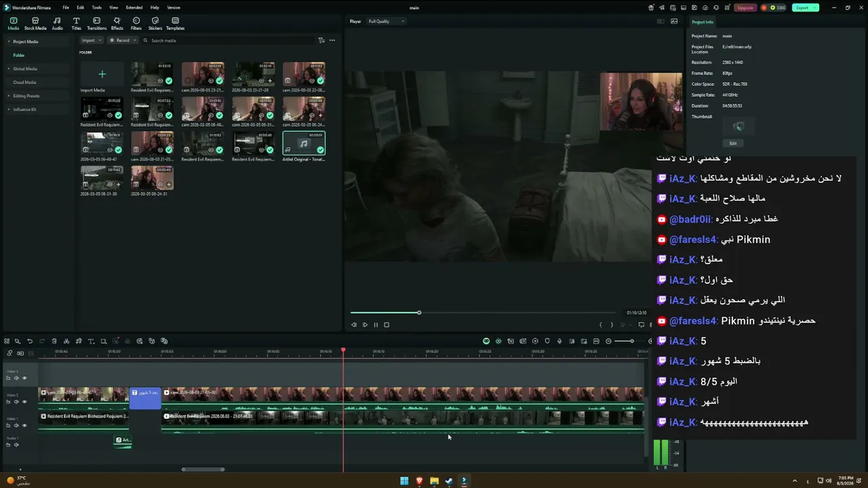The image size is (868, 488).
Task: Choose the timeline selection tool icon
Action: pyautogui.click(x=18, y=341)
